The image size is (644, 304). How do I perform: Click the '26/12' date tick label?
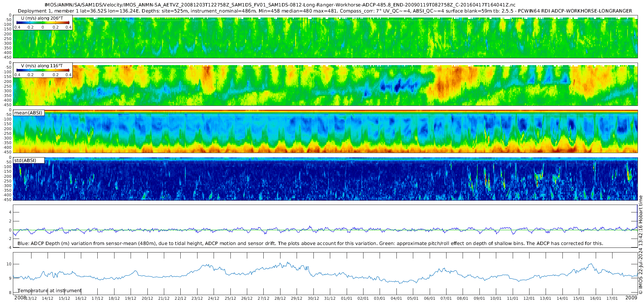click(x=247, y=299)
